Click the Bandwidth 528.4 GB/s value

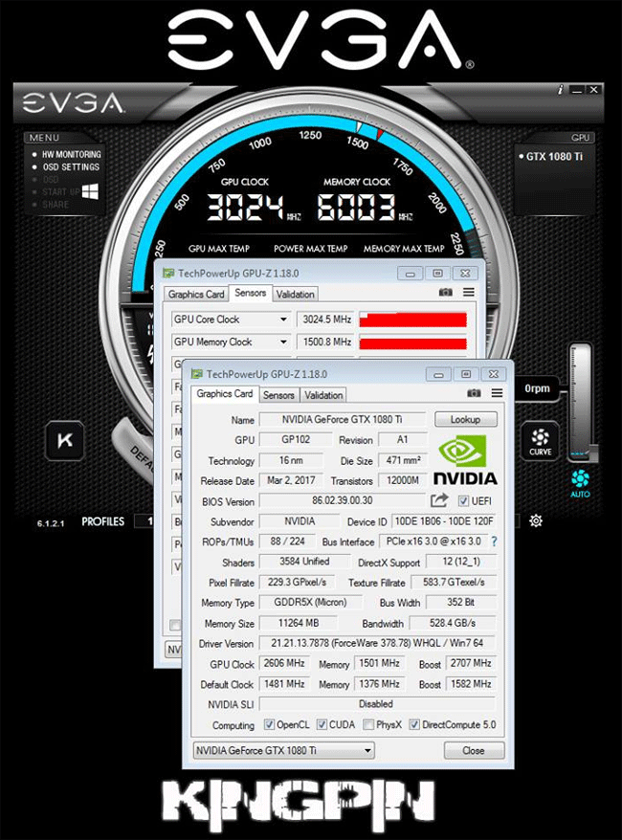453,623
